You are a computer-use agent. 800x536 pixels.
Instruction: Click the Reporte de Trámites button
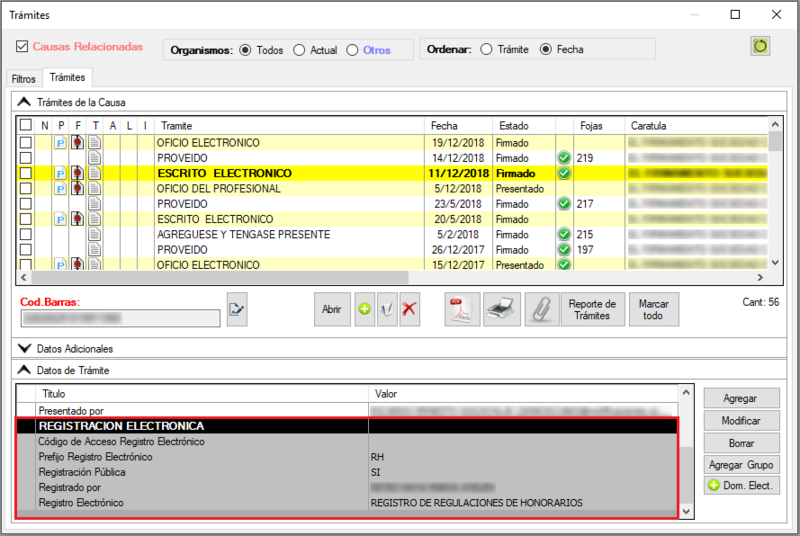point(593,309)
